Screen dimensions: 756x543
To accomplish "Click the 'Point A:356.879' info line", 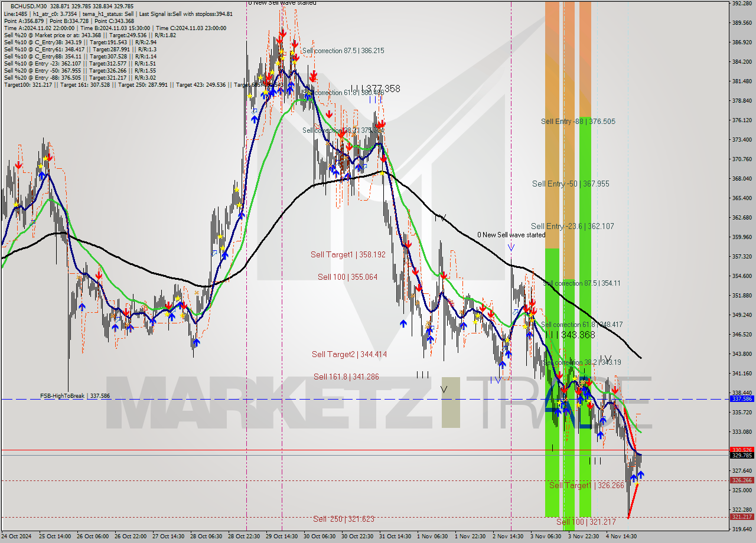I will [24, 21].
